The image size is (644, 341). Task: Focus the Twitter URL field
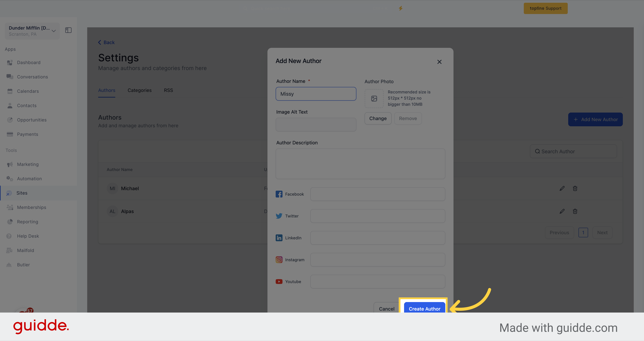click(378, 216)
